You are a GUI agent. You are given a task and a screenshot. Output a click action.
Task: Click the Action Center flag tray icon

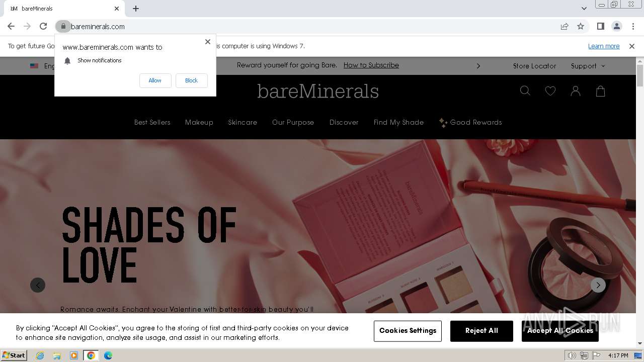coord(597,355)
